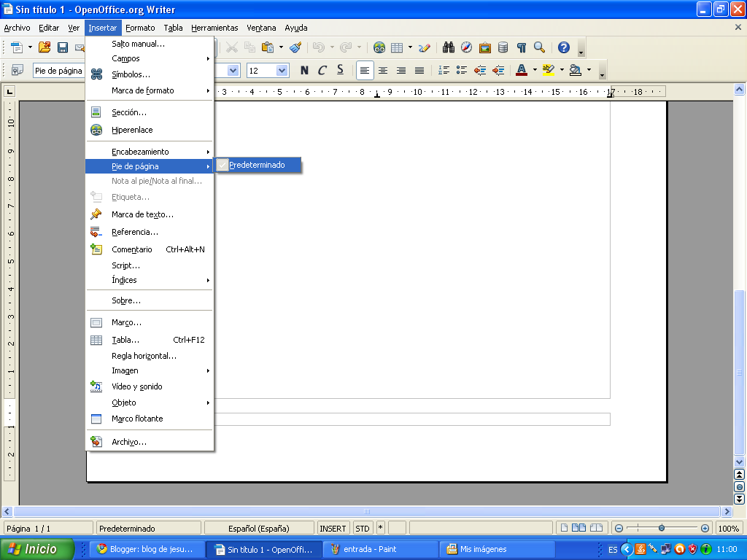Expand the Encabezamiento submenu
The height and width of the screenshot is (560, 747).
click(x=150, y=152)
